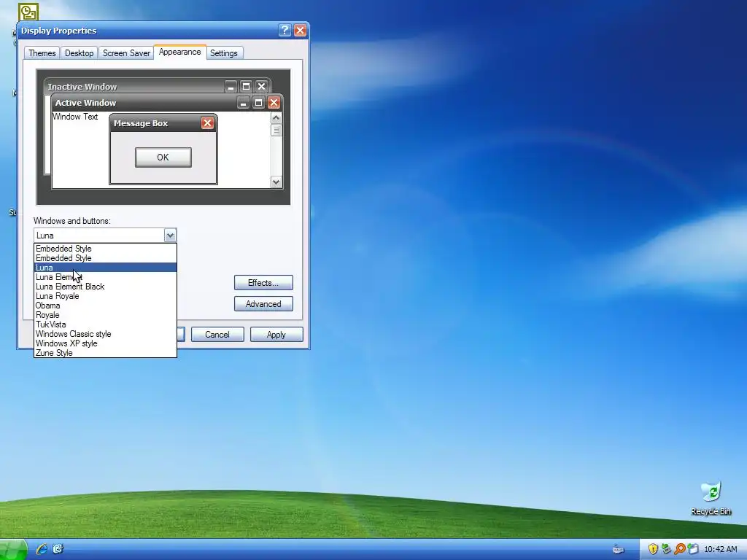Select the yellow-green desktop icon above the dialog

coord(28,12)
